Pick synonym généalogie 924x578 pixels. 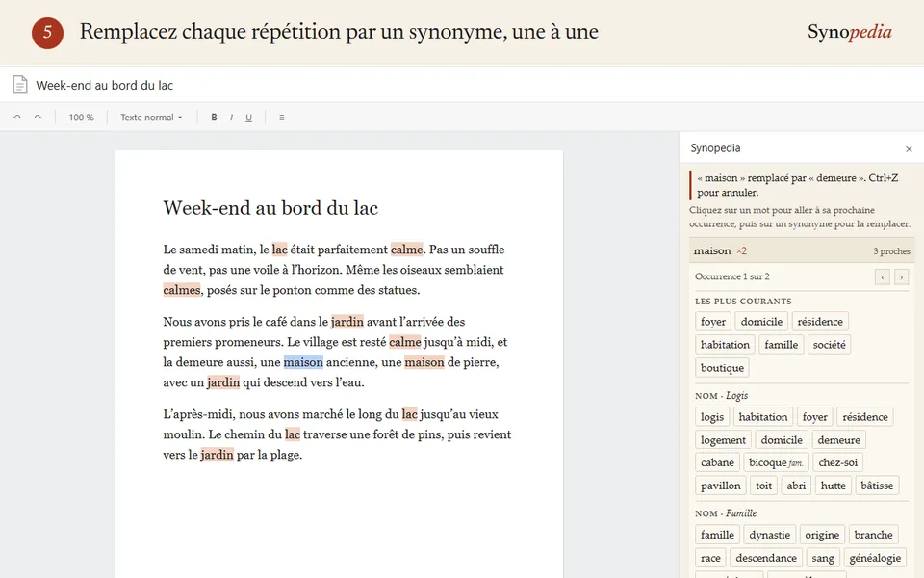pyautogui.click(x=875, y=558)
